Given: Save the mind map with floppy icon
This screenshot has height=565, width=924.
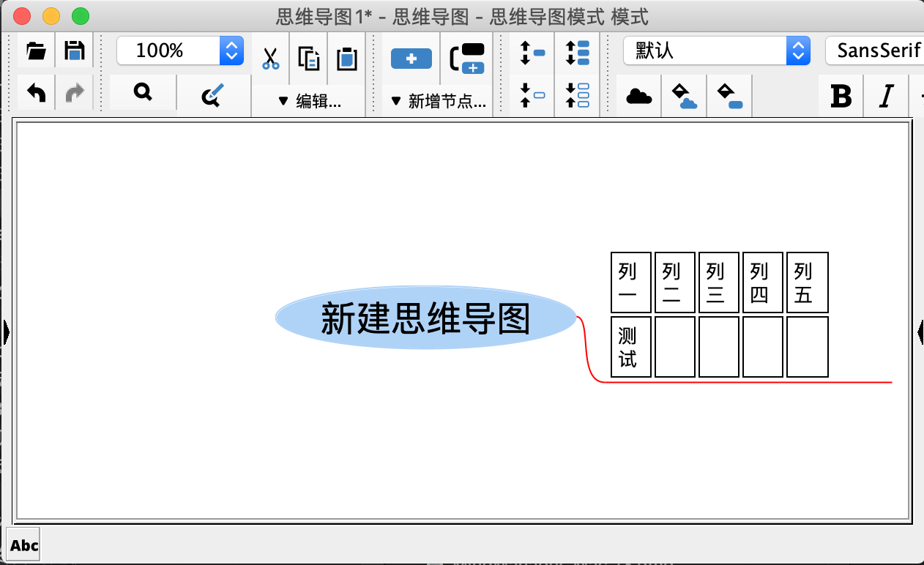Looking at the screenshot, I should (x=75, y=50).
